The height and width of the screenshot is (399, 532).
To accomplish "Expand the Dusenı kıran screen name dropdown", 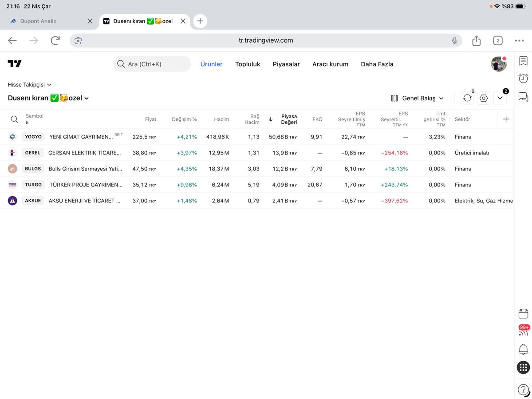I will pyautogui.click(x=48, y=98).
